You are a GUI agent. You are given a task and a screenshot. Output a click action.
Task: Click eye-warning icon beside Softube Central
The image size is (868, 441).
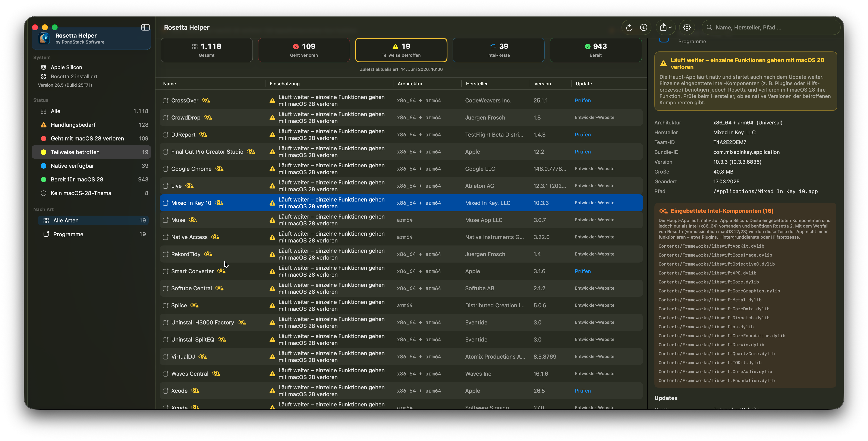click(x=219, y=289)
